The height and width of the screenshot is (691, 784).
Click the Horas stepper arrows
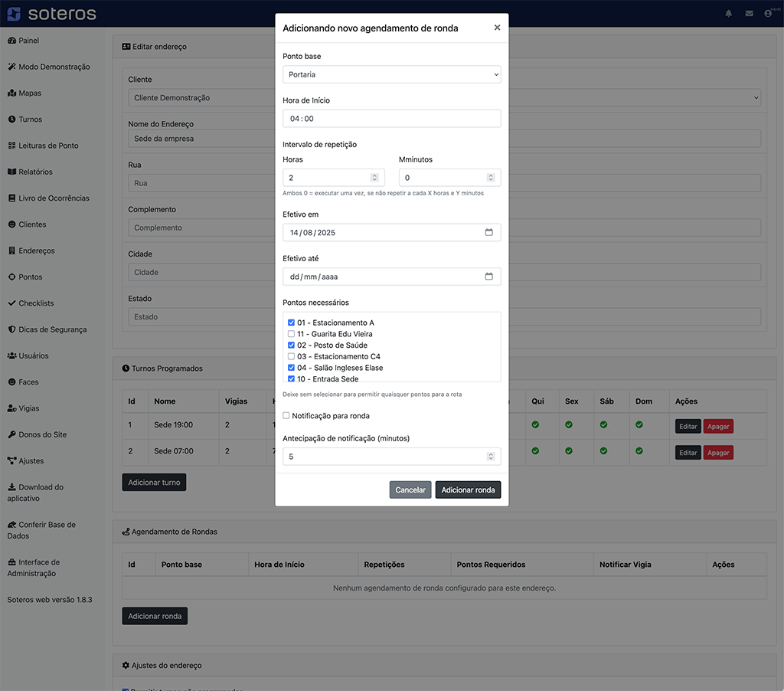pyautogui.click(x=374, y=178)
